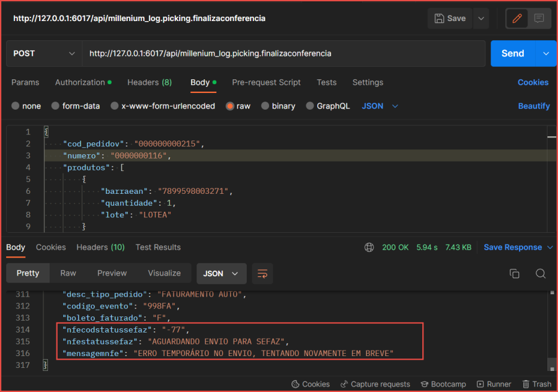The image size is (558, 392).
Task: Click the pencil edit icon
Action: [517, 19]
